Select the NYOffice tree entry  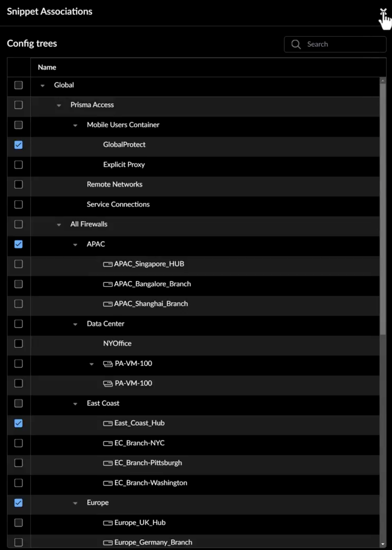point(117,344)
